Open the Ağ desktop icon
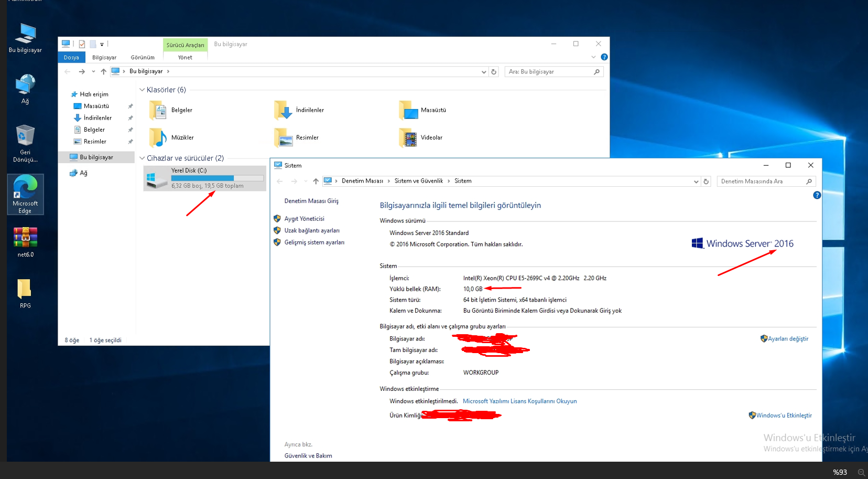This screenshot has width=868, height=479. [25, 89]
